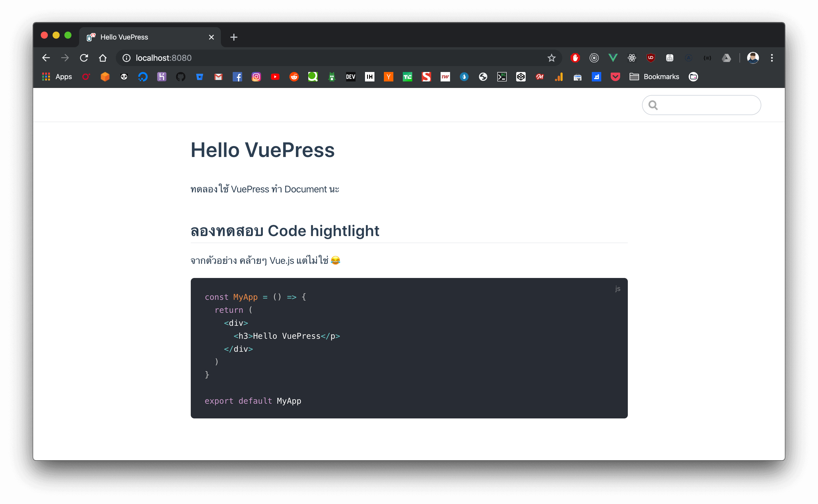Open the browser home page button
Image resolution: width=818 pixels, height=504 pixels.
(x=103, y=58)
